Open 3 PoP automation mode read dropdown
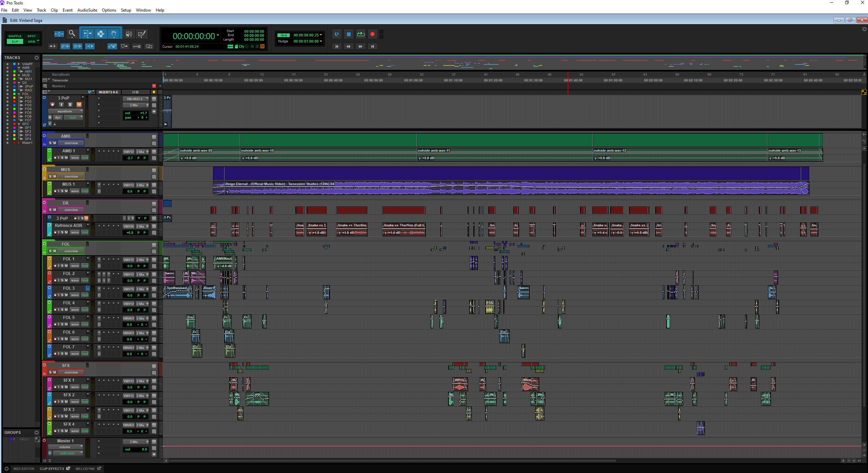 coord(74,118)
